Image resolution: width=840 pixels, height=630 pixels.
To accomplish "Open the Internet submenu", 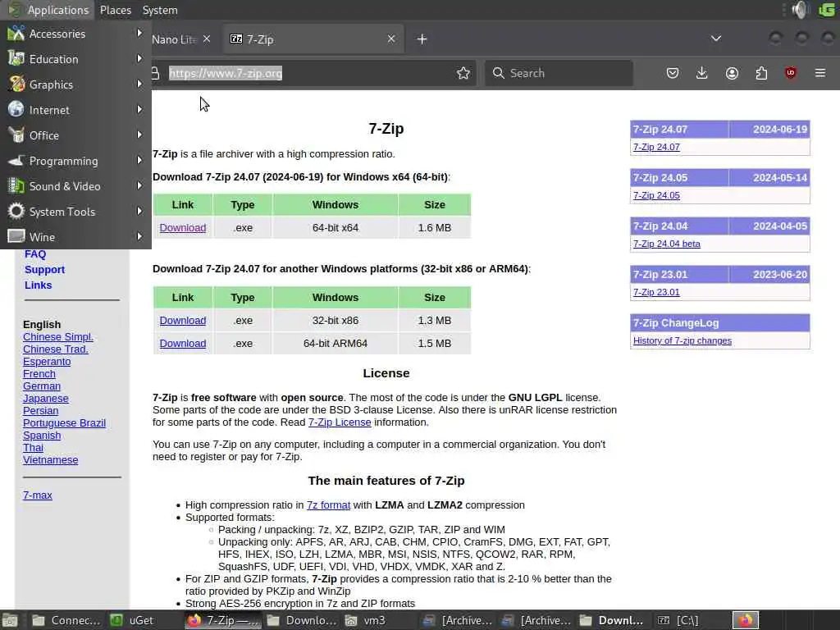I will pos(75,110).
